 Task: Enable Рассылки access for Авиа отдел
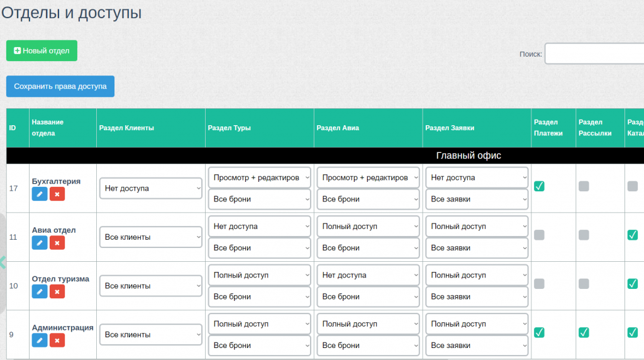584,235
